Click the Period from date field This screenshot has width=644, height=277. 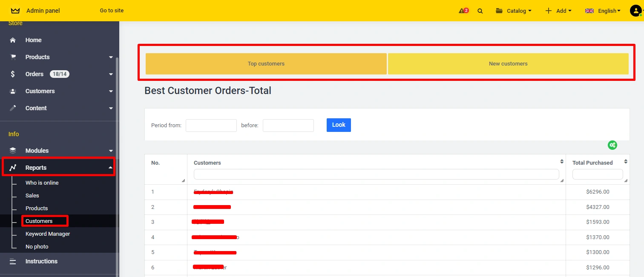click(x=211, y=126)
